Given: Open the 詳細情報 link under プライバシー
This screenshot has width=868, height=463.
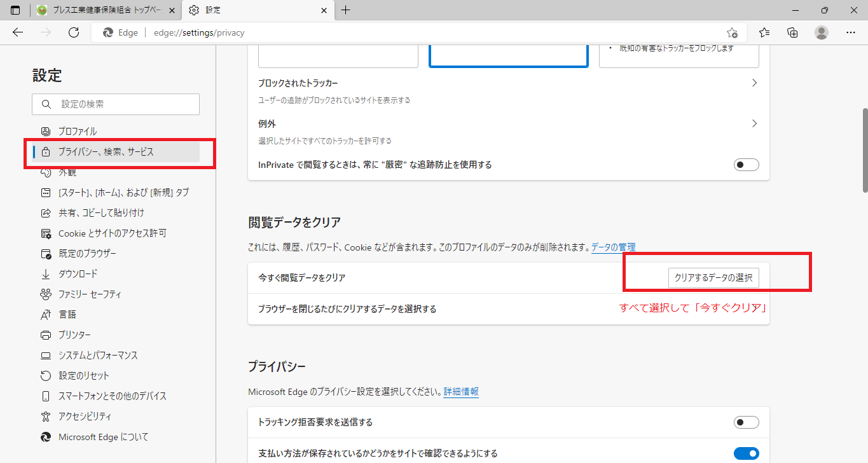Looking at the screenshot, I should point(461,392).
